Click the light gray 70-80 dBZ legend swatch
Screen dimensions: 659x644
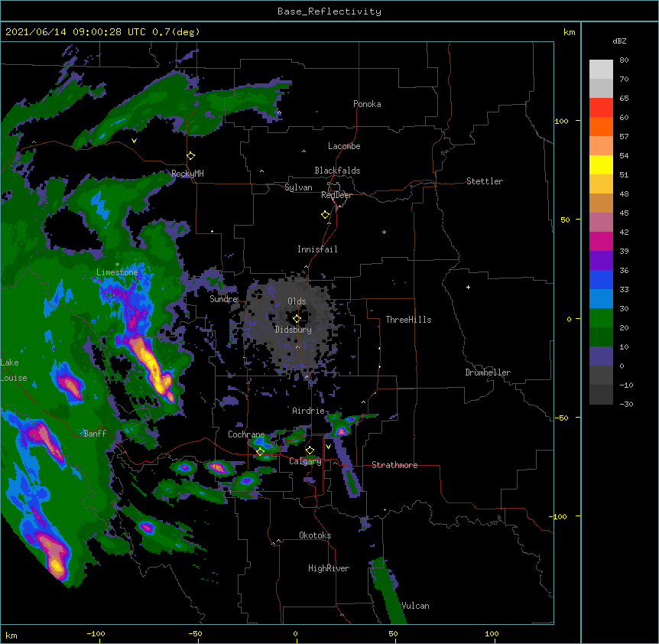click(x=601, y=70)
